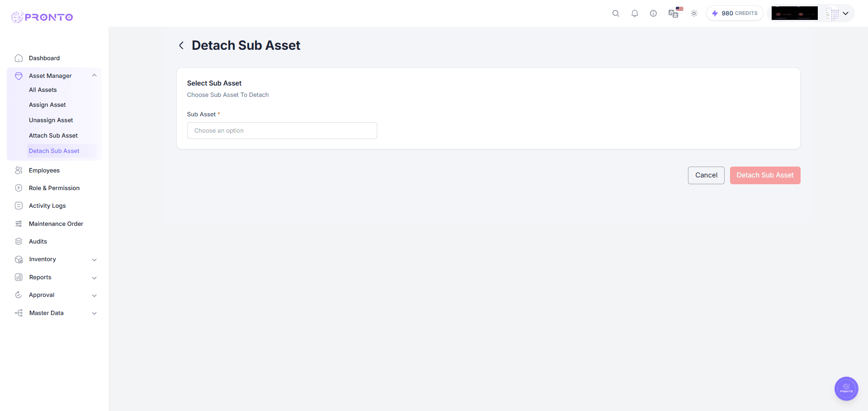Select the Attach Sub Asset menu item
This screenshot has width=868, height=411.
53,135
